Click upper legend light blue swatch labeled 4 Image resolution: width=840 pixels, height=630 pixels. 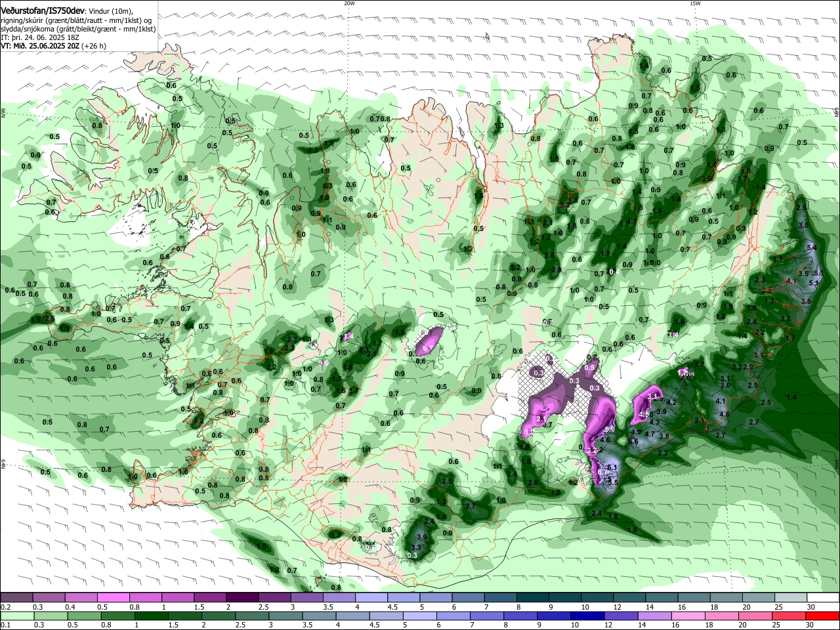371,598
